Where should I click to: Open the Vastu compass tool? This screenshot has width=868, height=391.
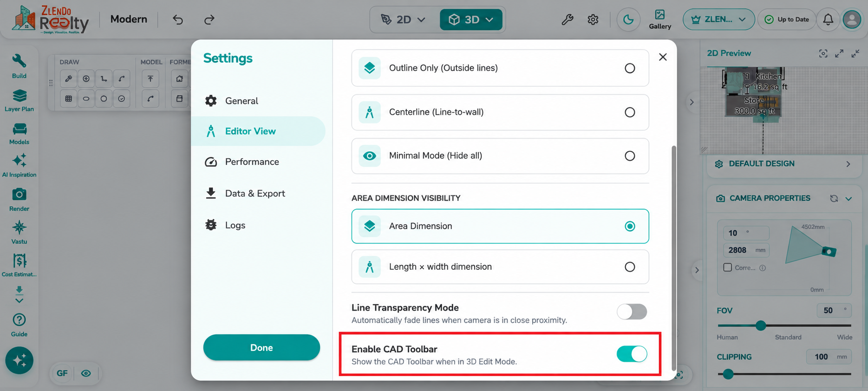pyautogui.click(x=19, y=233)
